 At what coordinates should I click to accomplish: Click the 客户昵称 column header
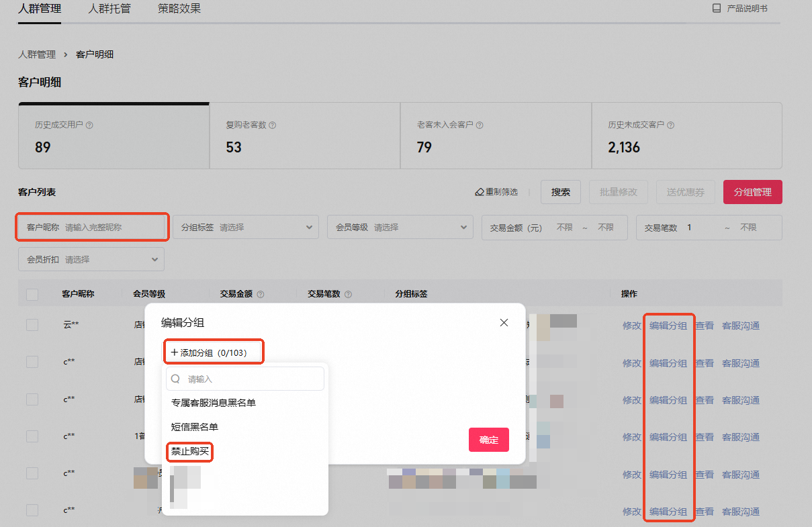tap(78, 294)
